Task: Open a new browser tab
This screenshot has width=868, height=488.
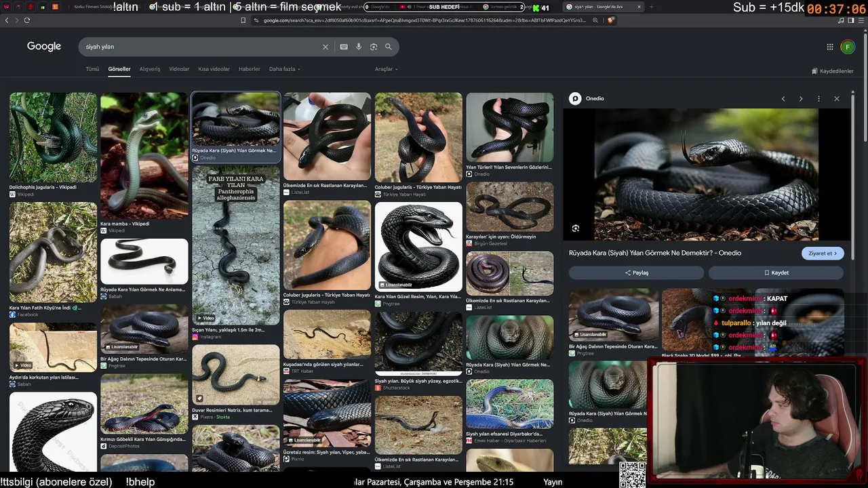Action: coord(651,7)
